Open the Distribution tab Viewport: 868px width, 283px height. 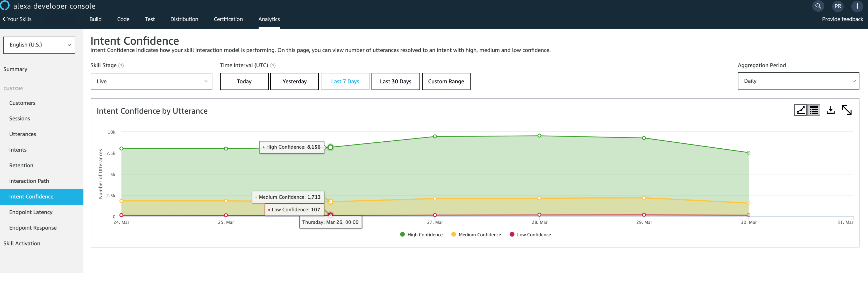pyautogui.click(x=184, y=19)
